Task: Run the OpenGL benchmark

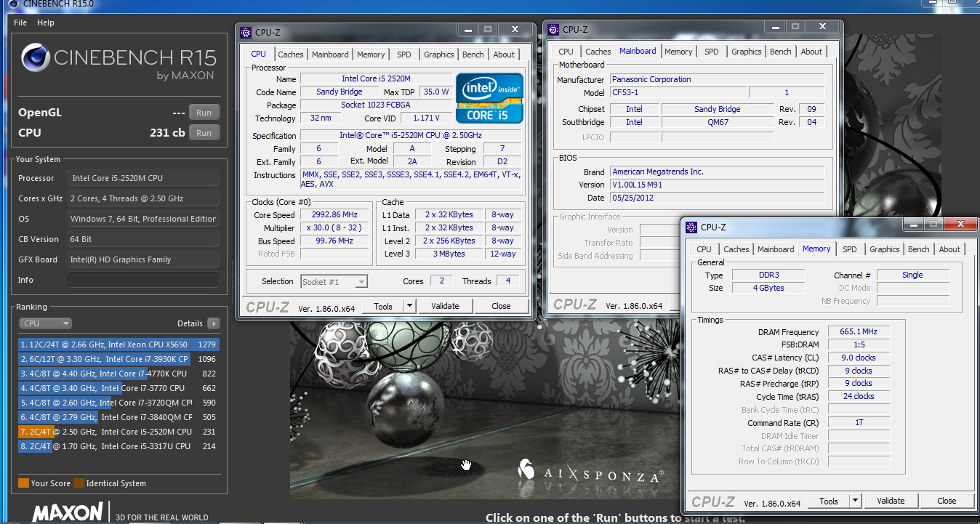Action: pyautogui.click(x=204, y=113)
